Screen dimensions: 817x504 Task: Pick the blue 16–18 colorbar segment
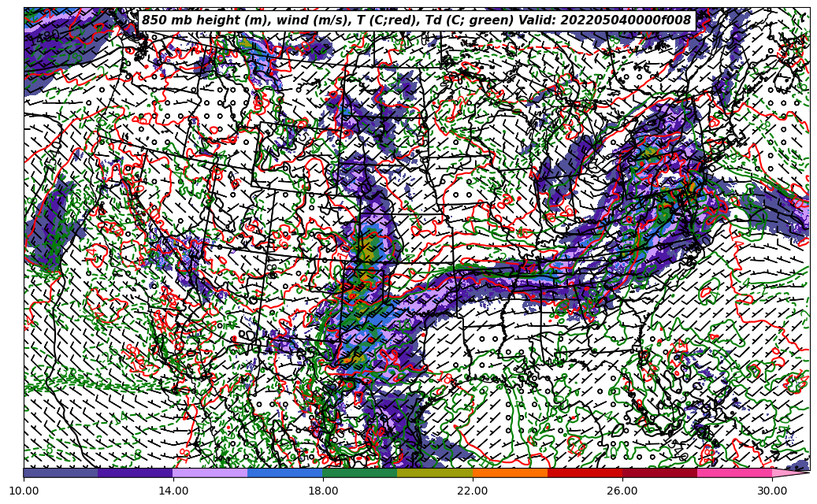(x=285, y=472)
